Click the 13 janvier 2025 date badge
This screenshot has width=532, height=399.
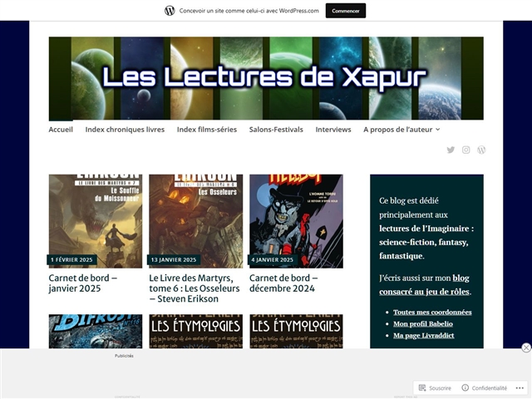[174, 259]
